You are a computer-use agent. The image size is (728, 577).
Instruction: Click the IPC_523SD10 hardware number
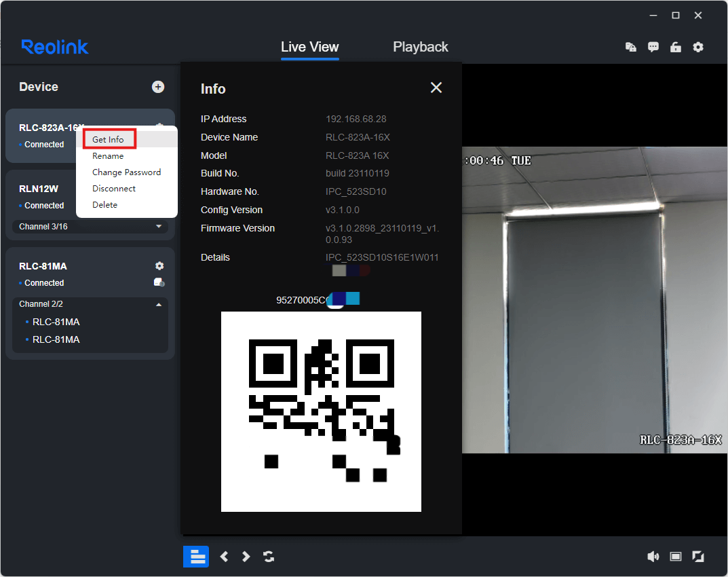pos(356,191)
